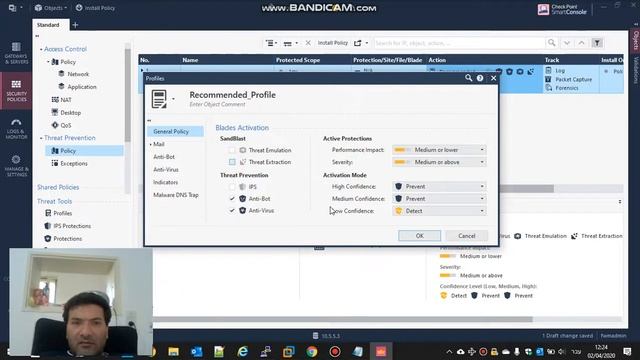Viewport: 640px width, 360px height.
Task: Open Logs & Monitor sidebar view
Action: (16, 129)
